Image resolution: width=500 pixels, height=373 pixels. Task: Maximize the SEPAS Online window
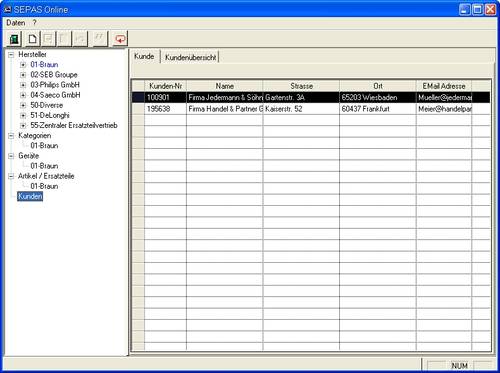pos(478,9)
